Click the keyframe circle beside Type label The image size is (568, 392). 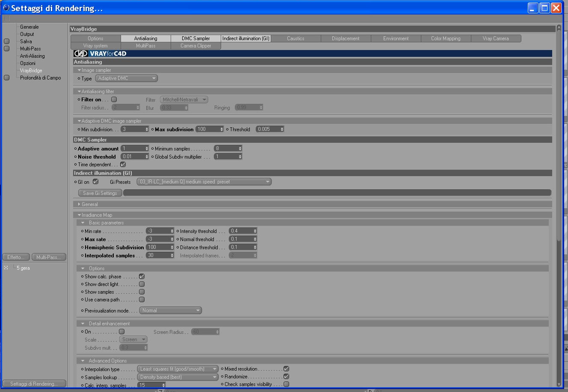point(79,79)
